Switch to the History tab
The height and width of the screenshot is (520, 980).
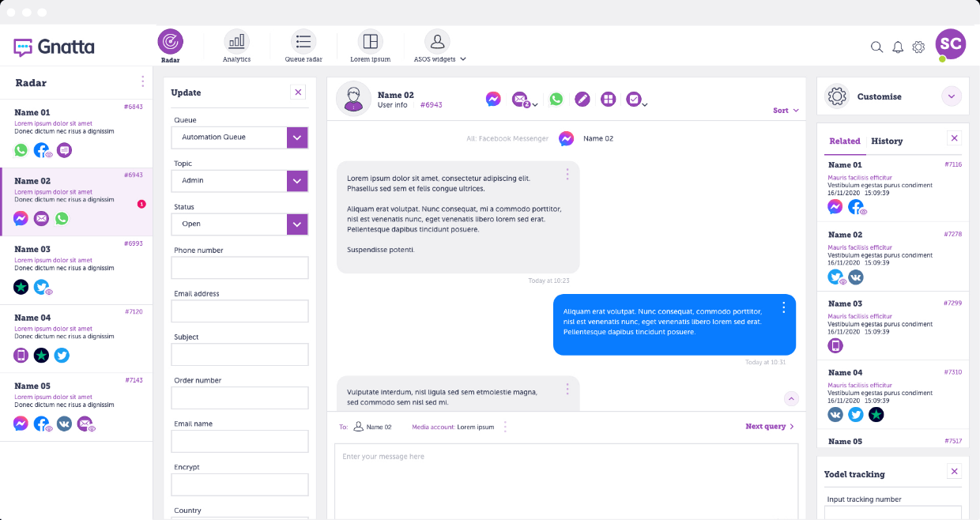click(x=887, y=141)
